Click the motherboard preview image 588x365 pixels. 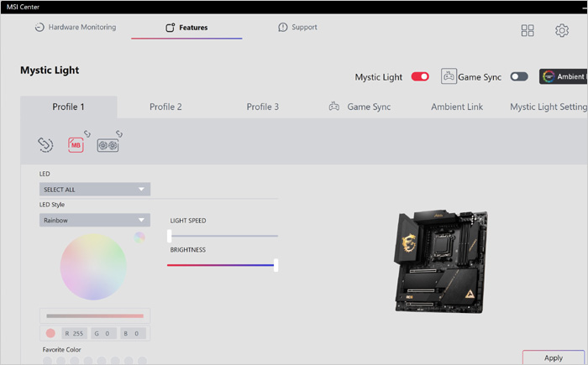click(x=441, y=262)
